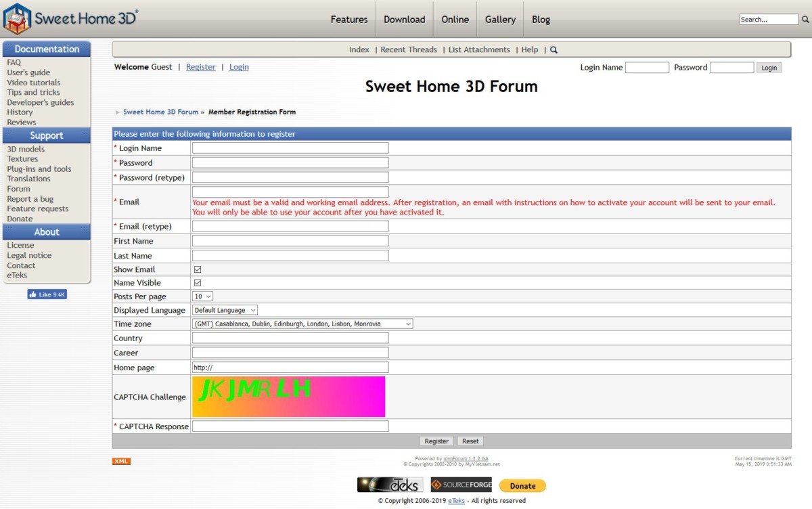812x509 pixels.
Task: Open 3D models in Support sidebar
Action: click(x=26, y=150)
